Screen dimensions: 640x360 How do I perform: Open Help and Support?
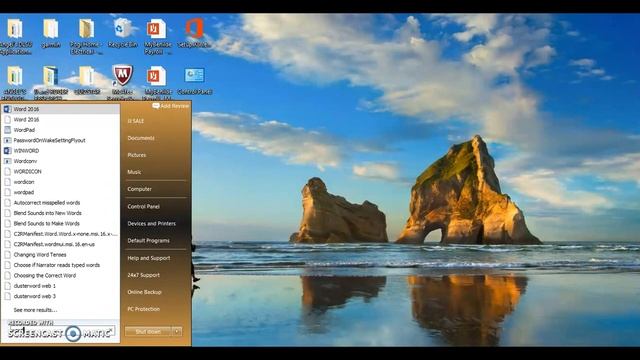[x=149, y=258]
